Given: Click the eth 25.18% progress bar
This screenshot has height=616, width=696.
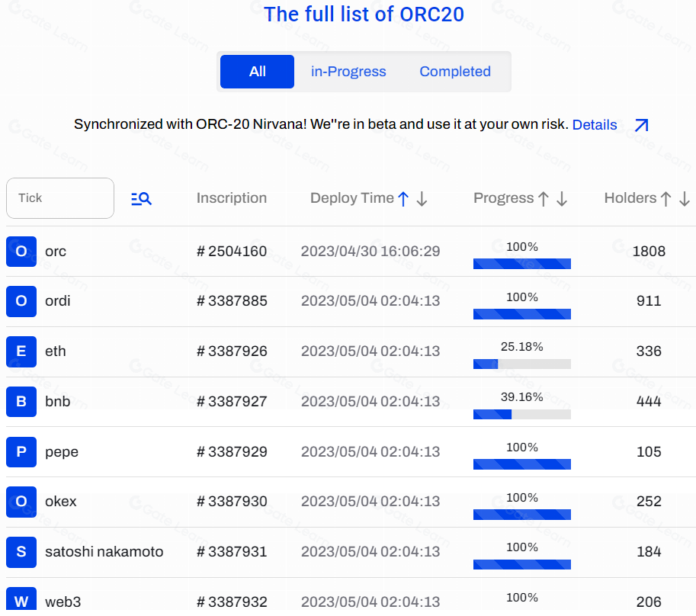Looking at the screenshot, I should coord(522,364).
